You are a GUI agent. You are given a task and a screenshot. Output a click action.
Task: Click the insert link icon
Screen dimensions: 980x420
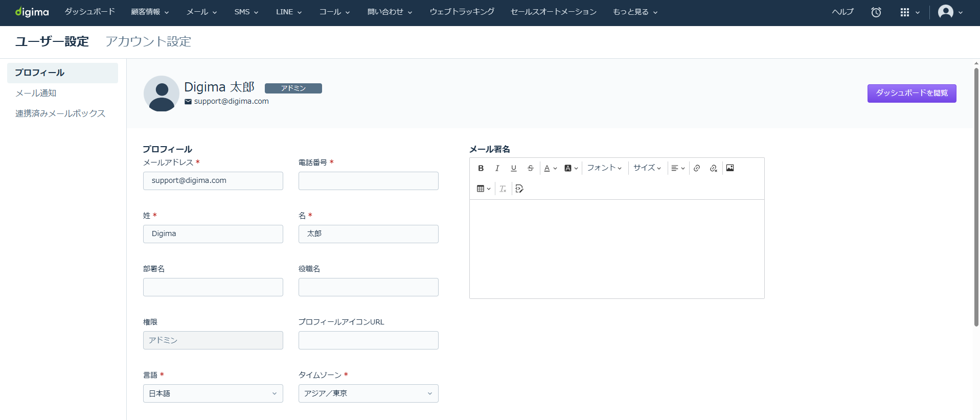(x=697, y=168)
